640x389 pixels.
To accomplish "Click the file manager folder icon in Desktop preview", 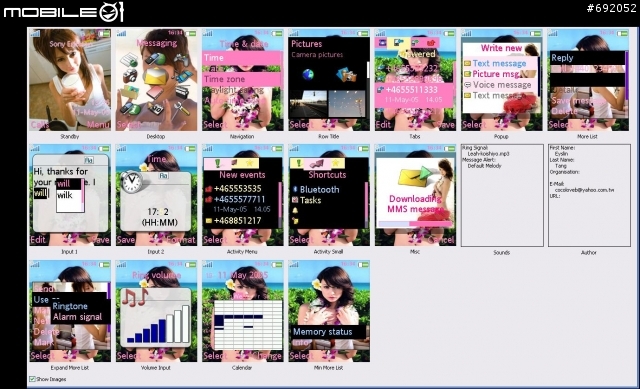I will 130,92.
